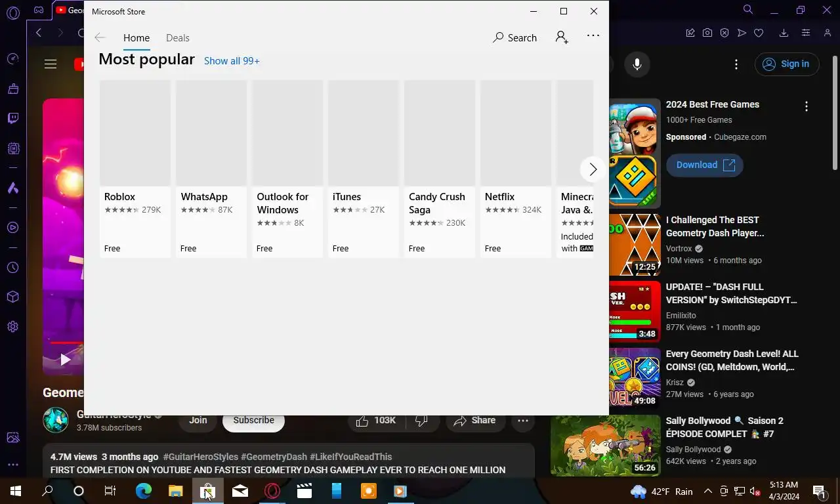The image size is (840, 504).
Task: Go back in Microsoft Store
Action: click(x=100, y=37)
